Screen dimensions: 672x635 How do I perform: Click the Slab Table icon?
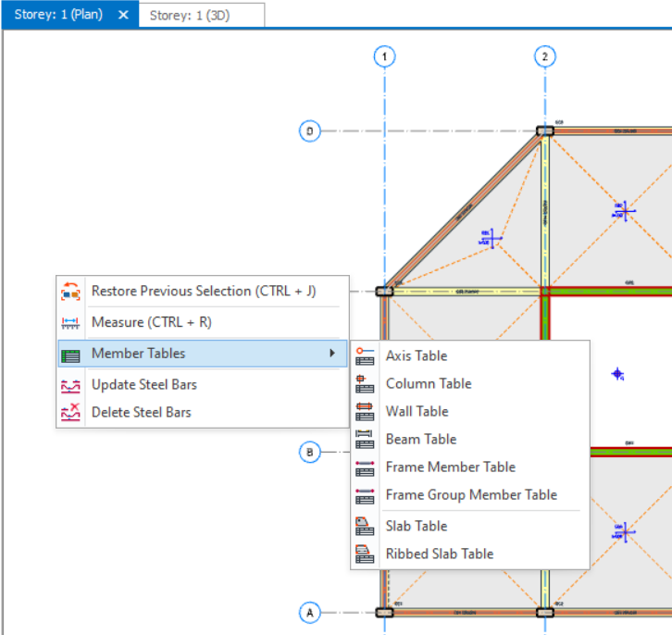365,526
